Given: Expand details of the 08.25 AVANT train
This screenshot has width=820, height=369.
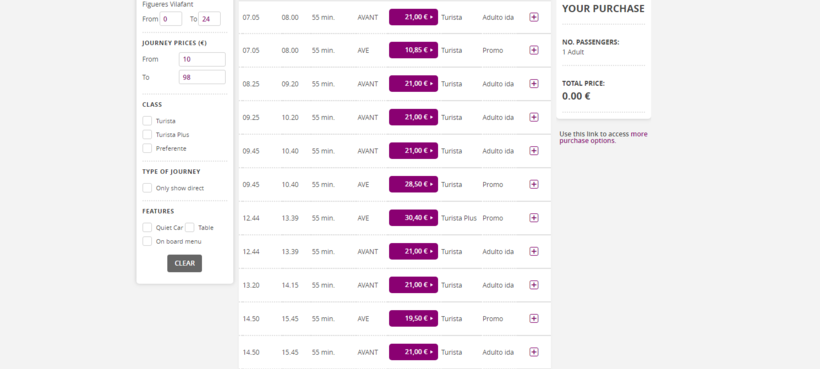Looking at the screenshot, I should click(x=533, y=84).
